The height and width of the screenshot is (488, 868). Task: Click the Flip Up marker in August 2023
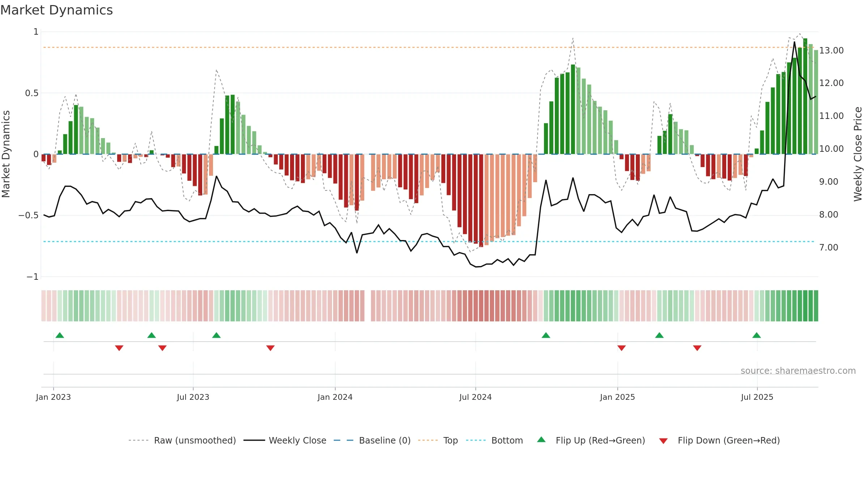(x=216, y=335)
